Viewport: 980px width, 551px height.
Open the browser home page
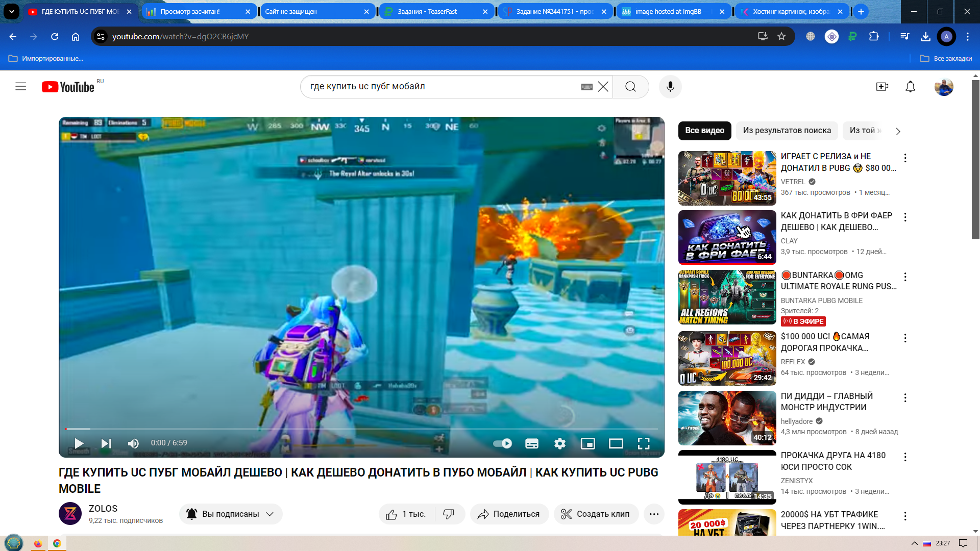pyautogui.click(x=76, y=37)
